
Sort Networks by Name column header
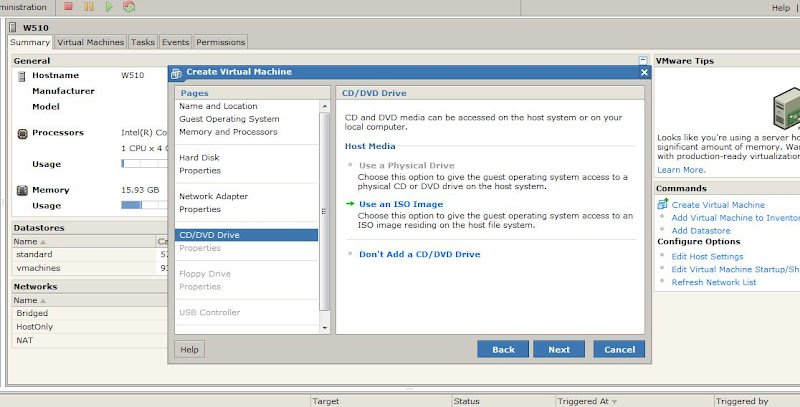(x=90, y=300)
